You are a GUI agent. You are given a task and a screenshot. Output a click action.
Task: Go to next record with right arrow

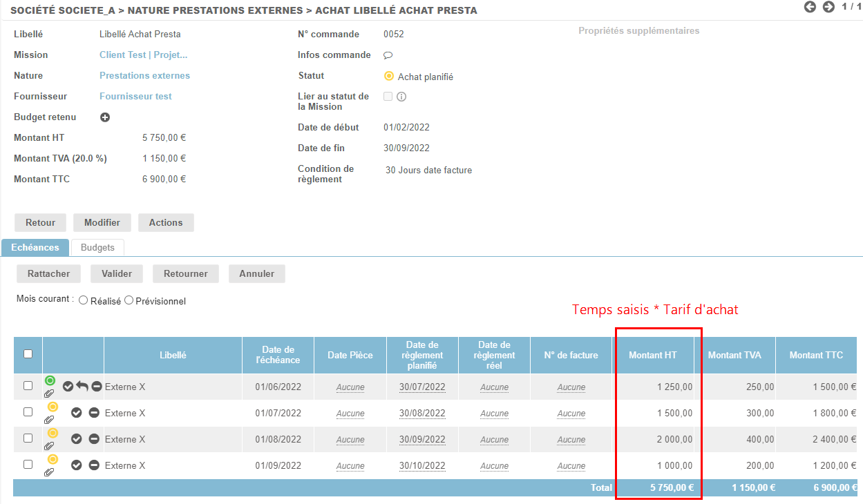[828, 7]
